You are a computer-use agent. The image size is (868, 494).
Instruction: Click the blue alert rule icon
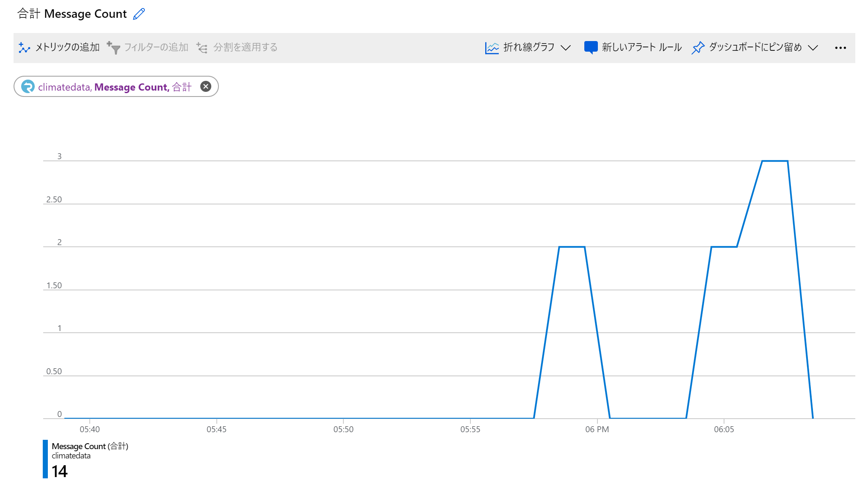[591, 47]
